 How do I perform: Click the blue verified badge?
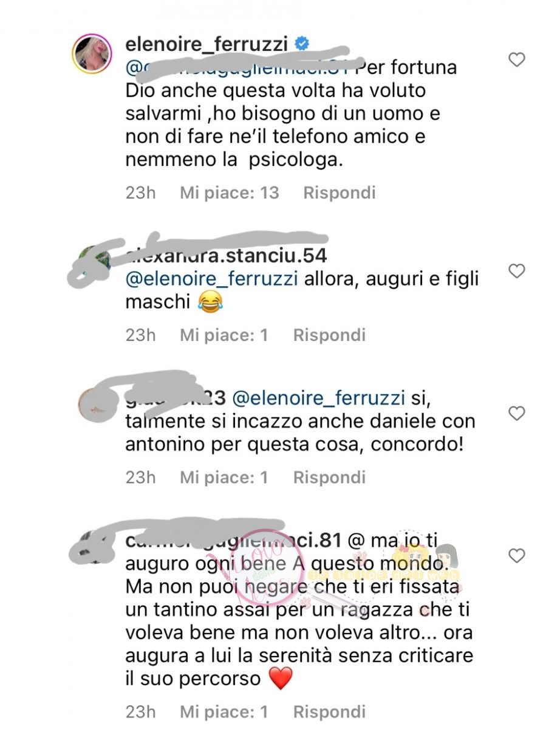coord(302,44)
